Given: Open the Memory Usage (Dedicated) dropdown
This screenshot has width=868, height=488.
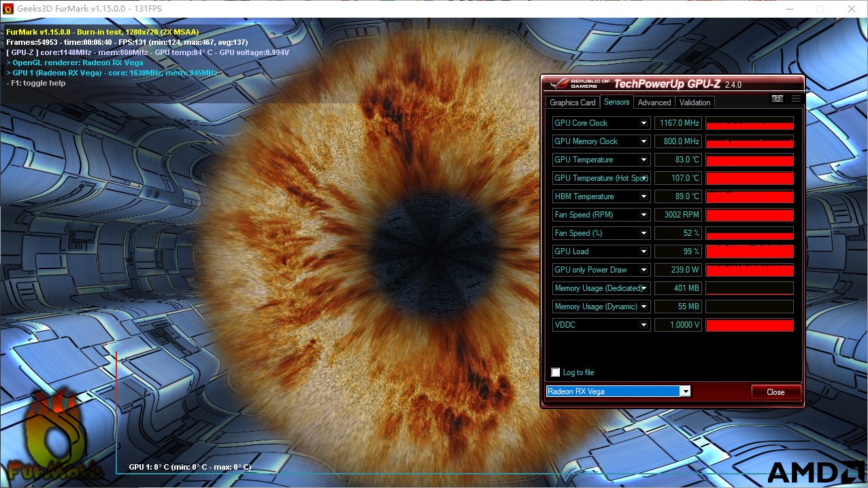Looking at the screenshot, I should tap(644, 288).
